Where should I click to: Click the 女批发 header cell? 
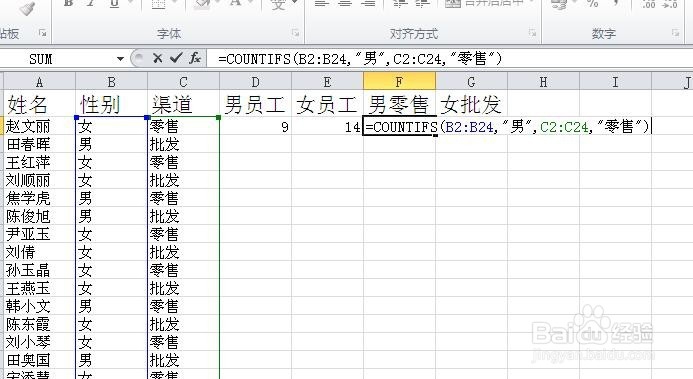pyautogui.click(x=471, y=104)
